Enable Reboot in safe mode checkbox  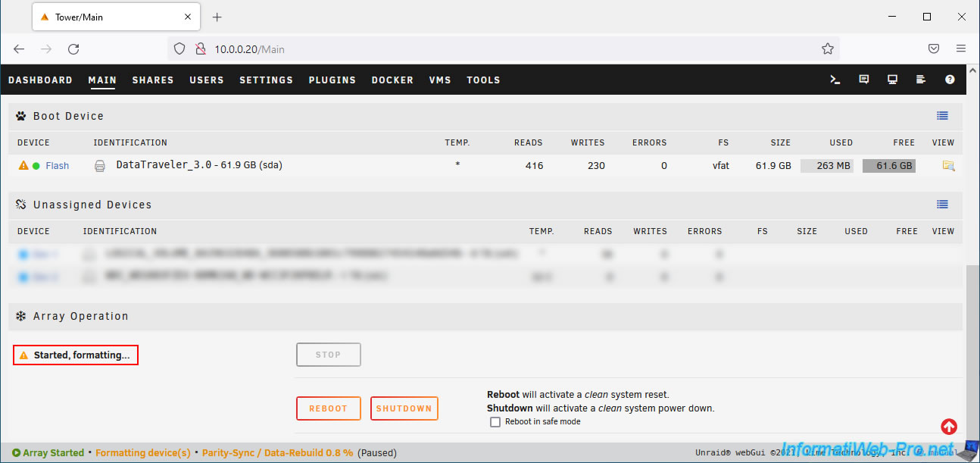click(x=495, y=422)
